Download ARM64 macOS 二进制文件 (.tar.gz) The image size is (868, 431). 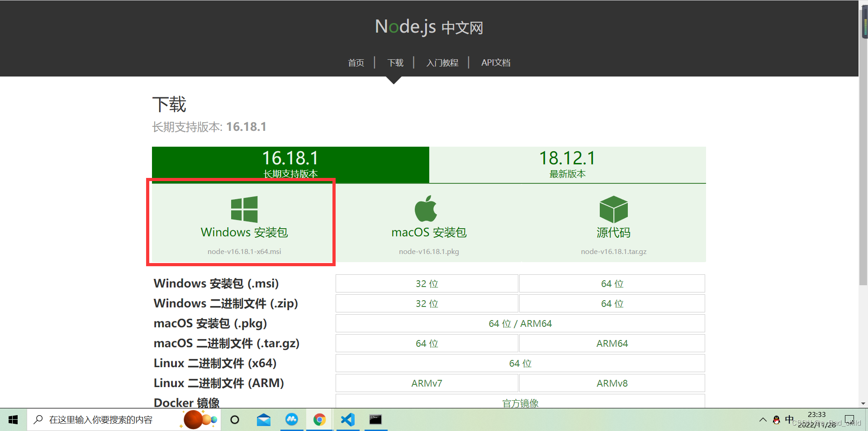click(x=612, y=343)
